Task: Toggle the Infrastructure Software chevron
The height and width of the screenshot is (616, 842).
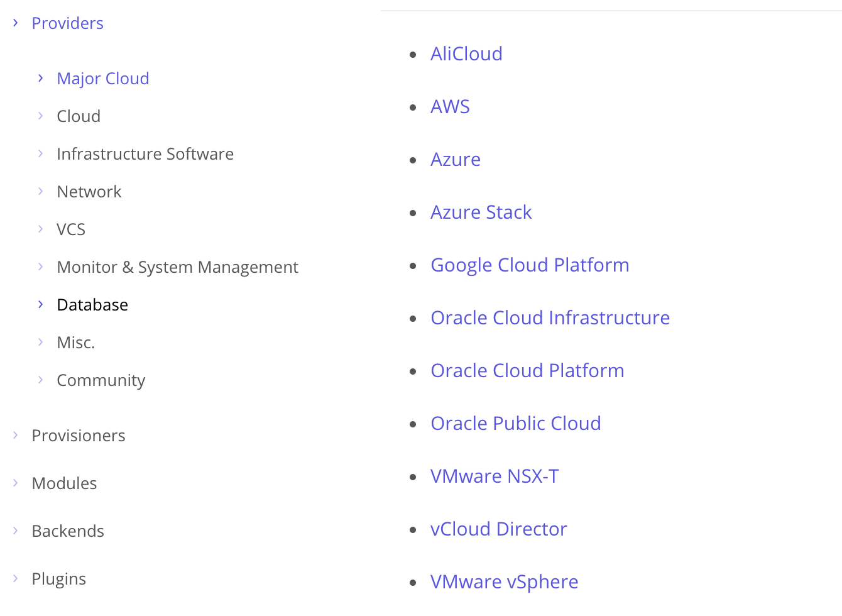Action: pyautogui.click(x=41, y=153)
